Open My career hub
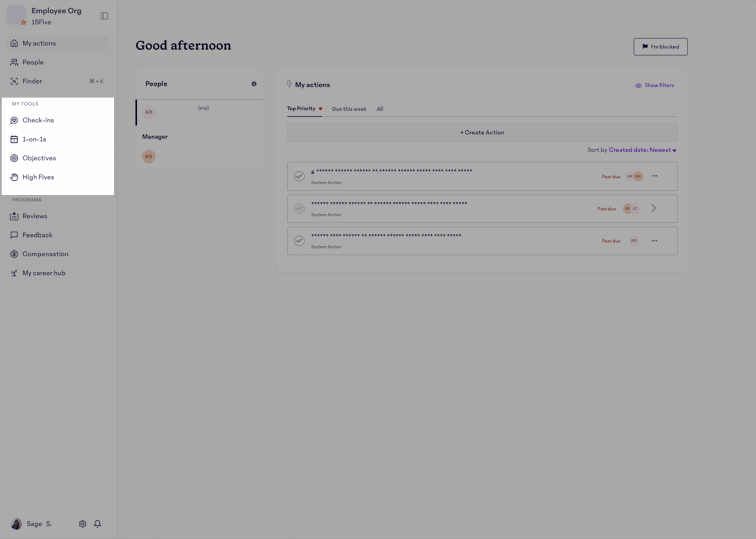Image resolution: width=756 pixels, height=539 pixels. pyautogui.click(x=43, y=272)
